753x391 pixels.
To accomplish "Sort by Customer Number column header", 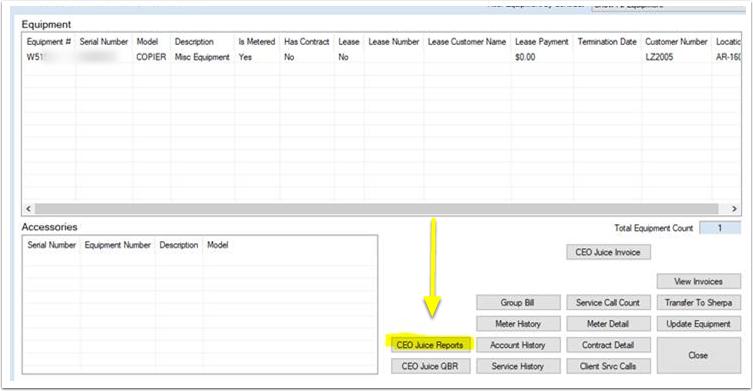I will [x=677, y=42].
